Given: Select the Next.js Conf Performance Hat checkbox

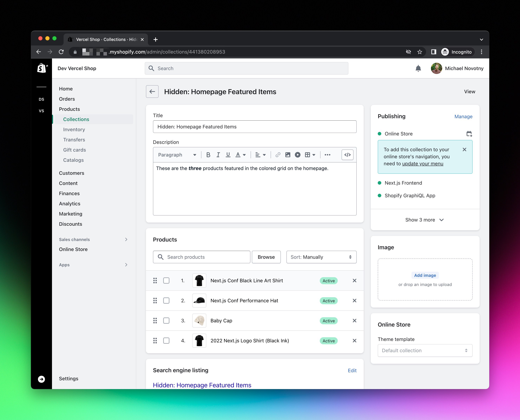Looking at the screenshot, I should click(166, 301).
